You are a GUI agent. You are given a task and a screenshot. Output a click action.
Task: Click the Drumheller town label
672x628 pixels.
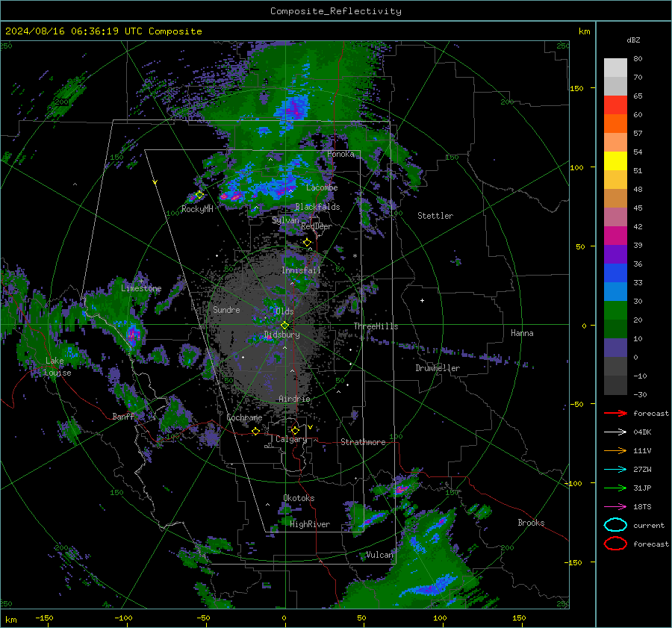(x=438, y=368)
